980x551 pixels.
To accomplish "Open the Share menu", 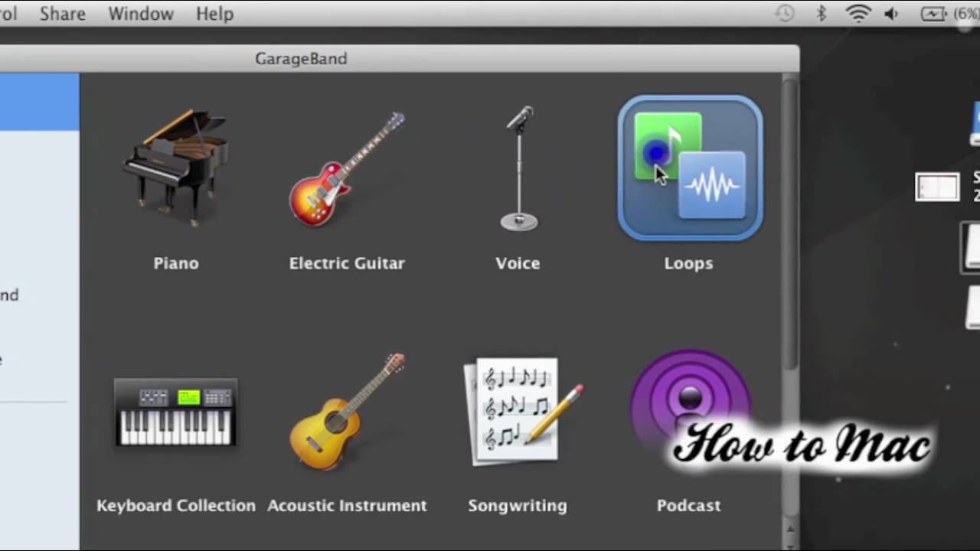I will click(63, 14).
